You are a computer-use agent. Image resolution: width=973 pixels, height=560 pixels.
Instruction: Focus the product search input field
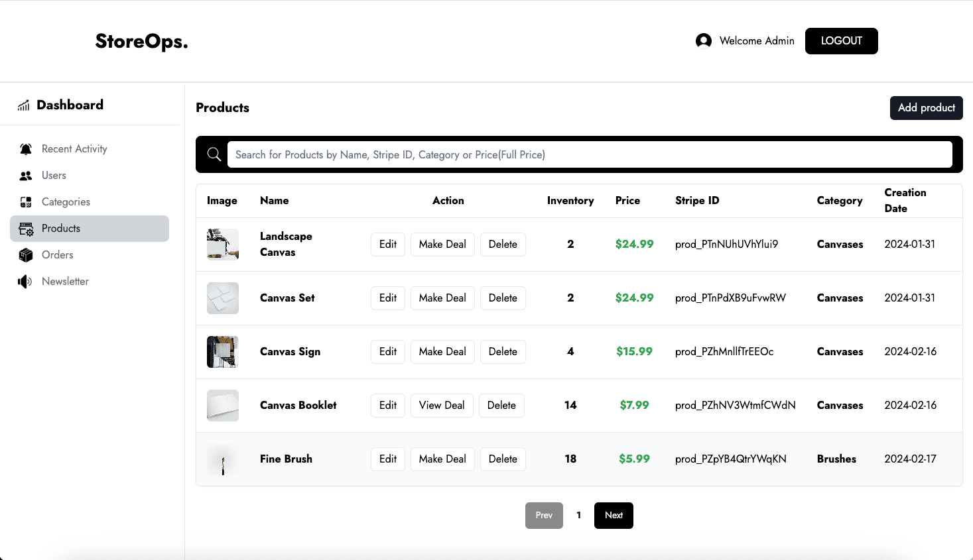tap(590, 154)
